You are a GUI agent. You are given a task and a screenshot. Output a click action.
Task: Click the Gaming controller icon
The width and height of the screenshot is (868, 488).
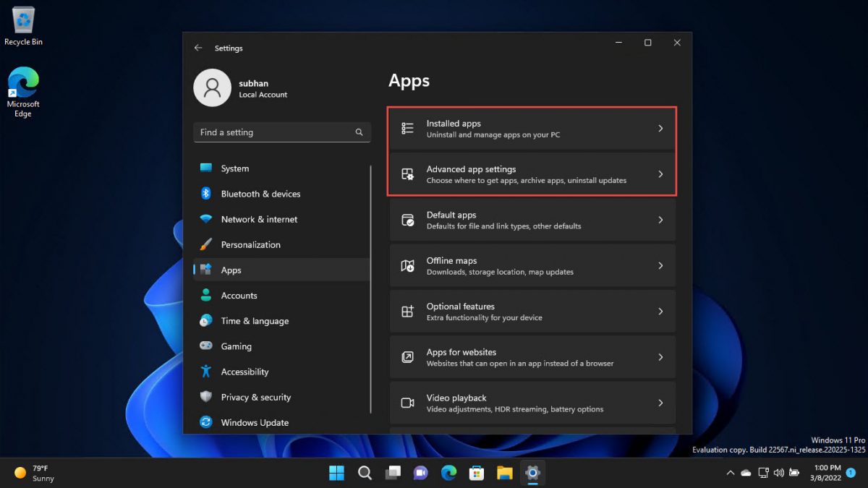tap(206, 346)
